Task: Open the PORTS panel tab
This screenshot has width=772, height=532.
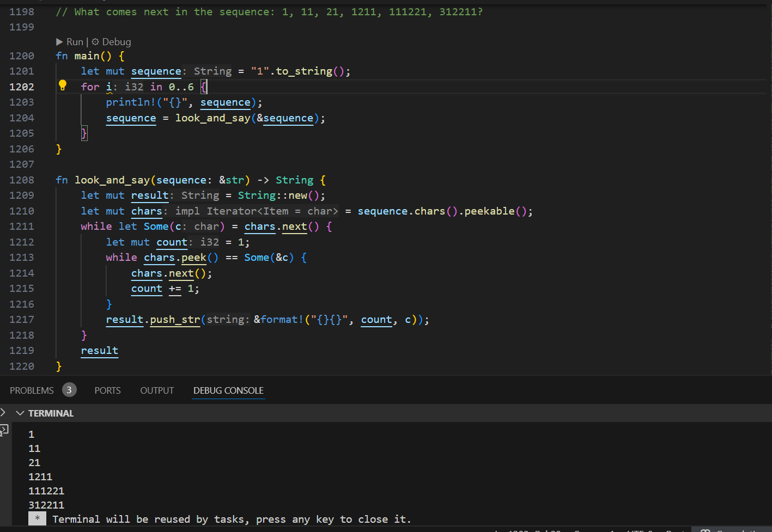Action: (107, 390)
